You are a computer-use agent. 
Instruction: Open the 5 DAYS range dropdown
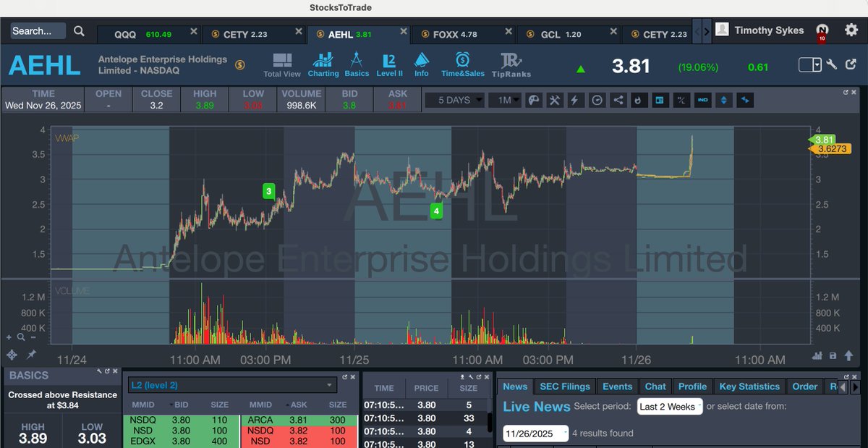454,100
